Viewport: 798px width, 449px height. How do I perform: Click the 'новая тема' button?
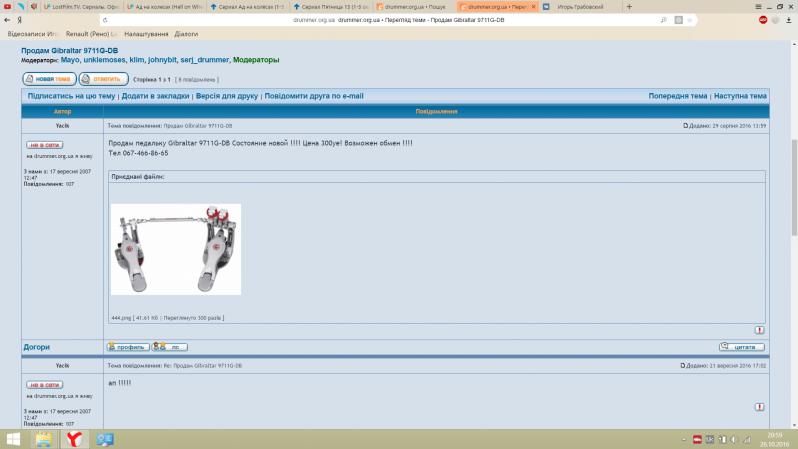49,79
